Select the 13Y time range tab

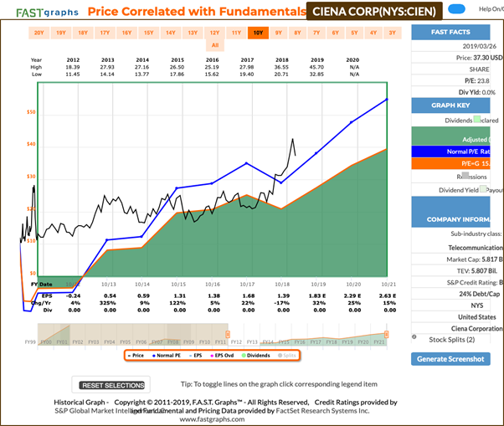point(193,33)
